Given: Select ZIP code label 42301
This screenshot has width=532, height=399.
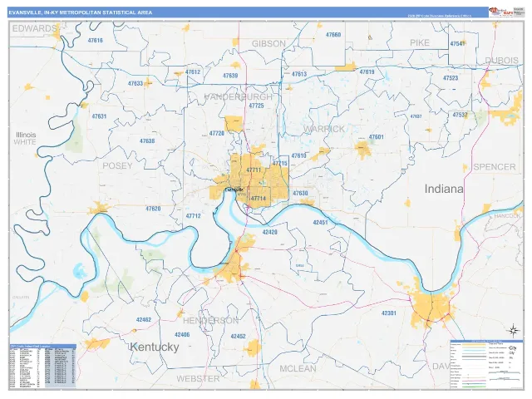Looking at the screenshot, I should (389, 313).
